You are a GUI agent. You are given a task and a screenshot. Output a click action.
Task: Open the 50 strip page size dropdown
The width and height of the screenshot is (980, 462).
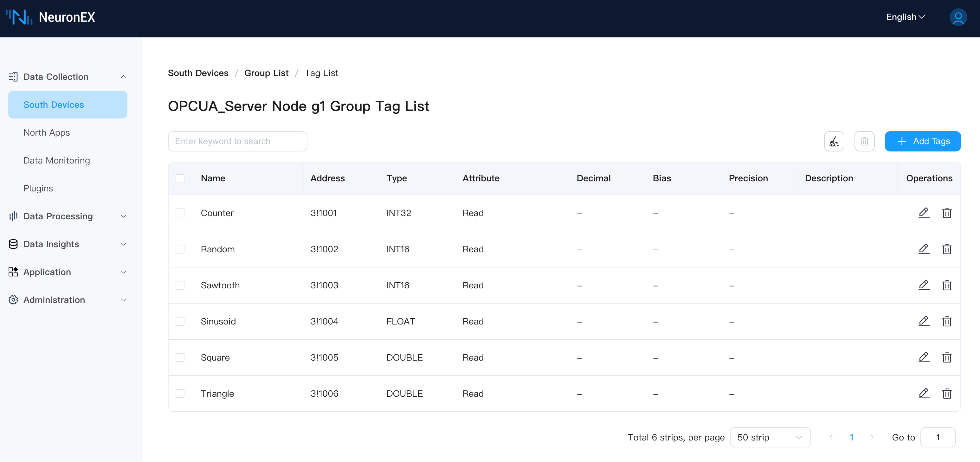pyautogui.click(x=770, y=437)
